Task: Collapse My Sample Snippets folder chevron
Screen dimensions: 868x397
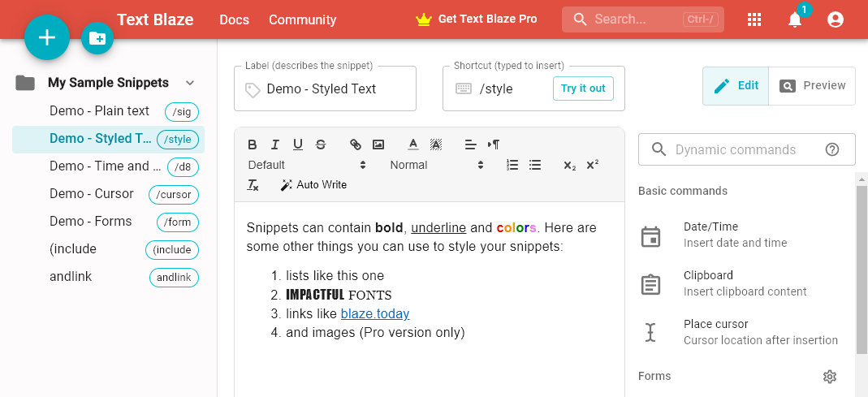Action: point(190,83)
